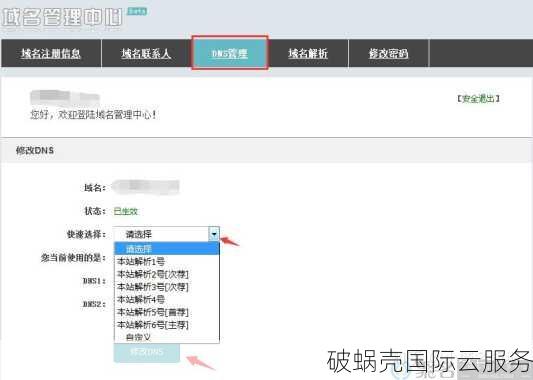Choose 本站解析1号 option
The height and width of the screenshot is (380, 533).
(167, 261)
